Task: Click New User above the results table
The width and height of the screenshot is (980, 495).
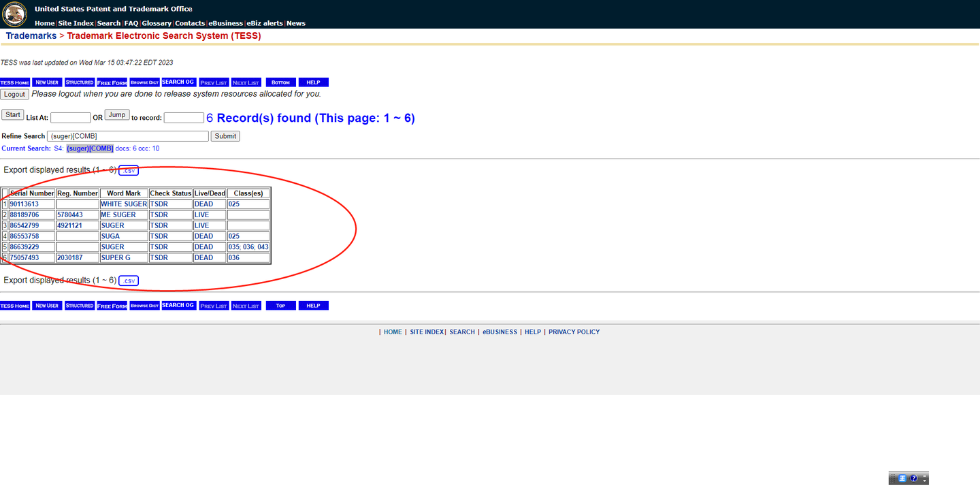Action: pos(47,82)
